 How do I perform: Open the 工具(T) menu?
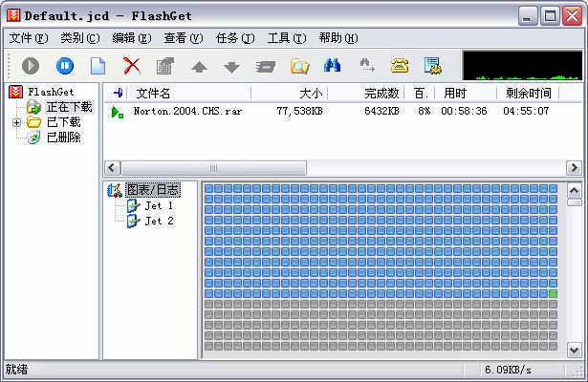[286, 38]
